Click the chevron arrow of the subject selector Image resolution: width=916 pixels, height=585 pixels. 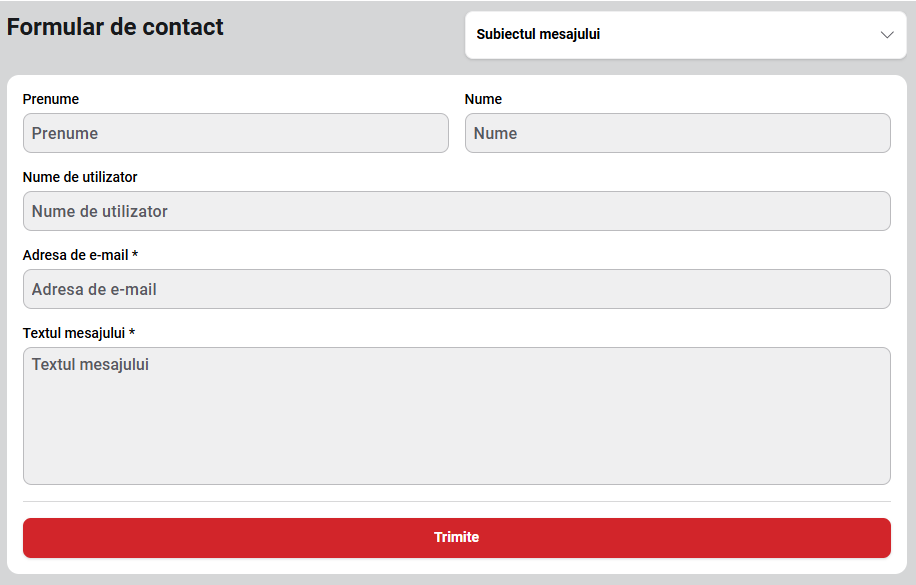click(x=886, y=35)
